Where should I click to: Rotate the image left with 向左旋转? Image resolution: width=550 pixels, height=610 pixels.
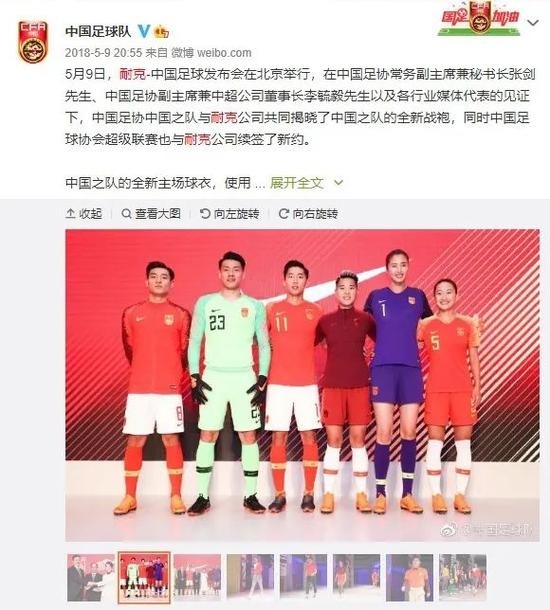229,214
